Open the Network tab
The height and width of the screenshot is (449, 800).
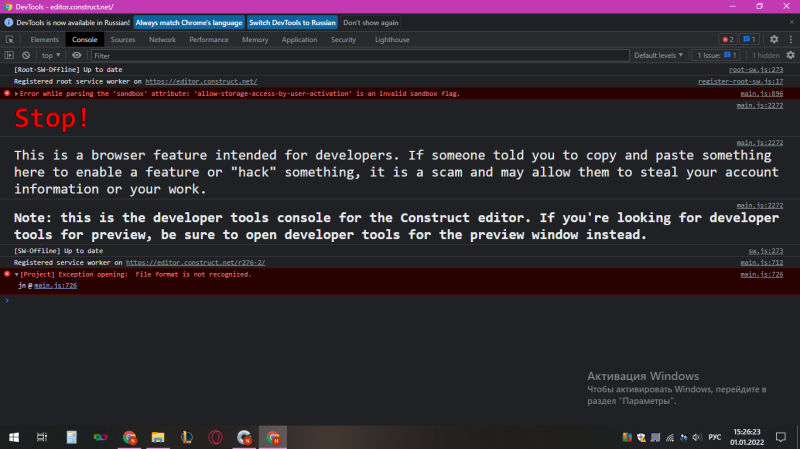(x=162, y=39)
